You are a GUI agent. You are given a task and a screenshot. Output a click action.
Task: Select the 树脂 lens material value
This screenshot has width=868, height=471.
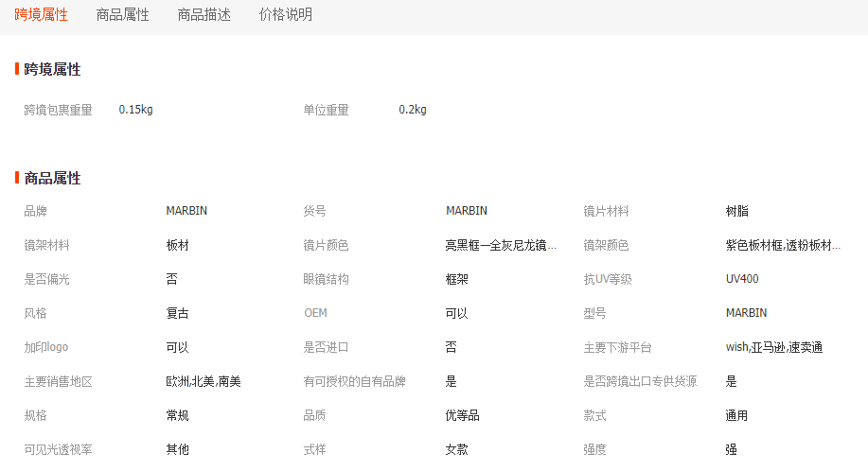737,211
